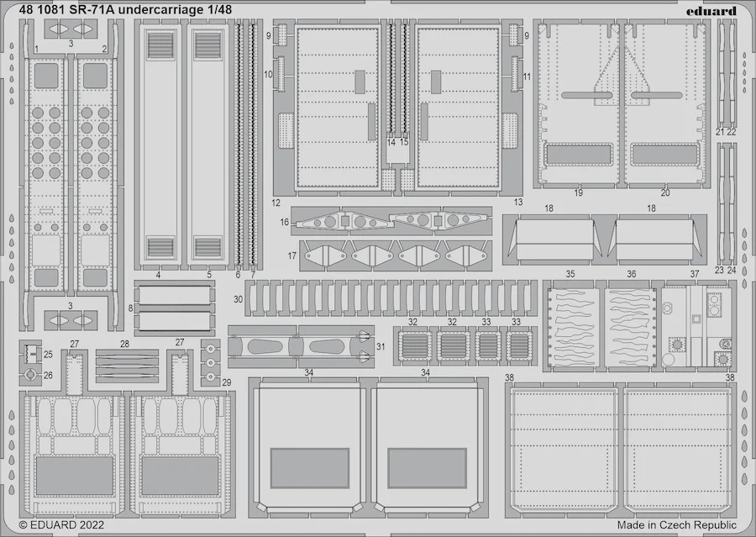The width and height of the screenshot is (756, 537).
Task: Select small ring part 26
Action: click(30, 375)
